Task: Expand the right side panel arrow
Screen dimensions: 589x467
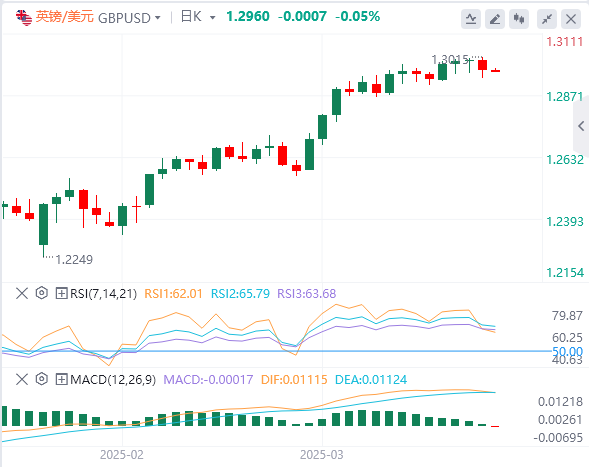Action: click(581, 126)
